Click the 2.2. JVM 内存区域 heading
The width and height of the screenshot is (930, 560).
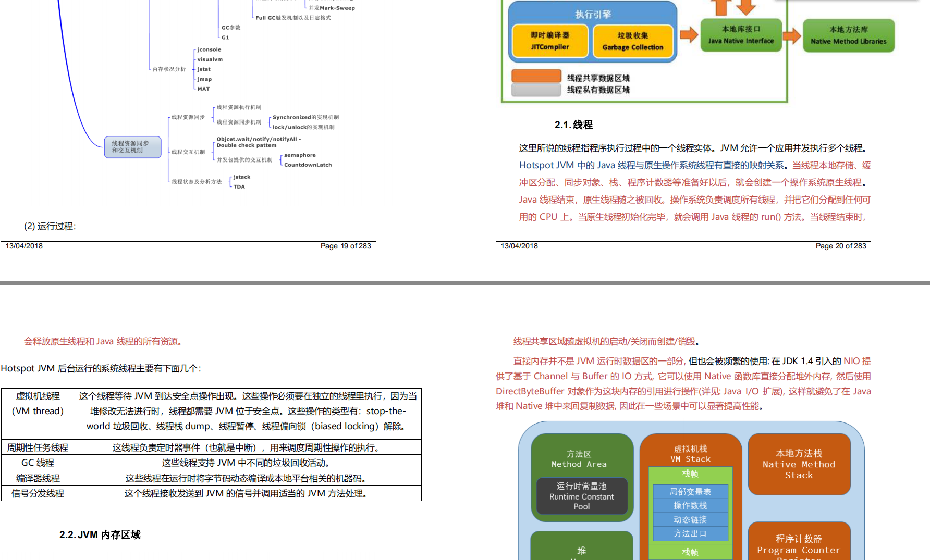click(100, 534)
